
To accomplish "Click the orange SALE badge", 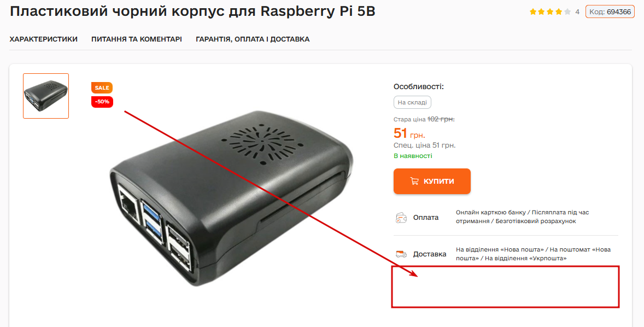I will coord(102,87).
